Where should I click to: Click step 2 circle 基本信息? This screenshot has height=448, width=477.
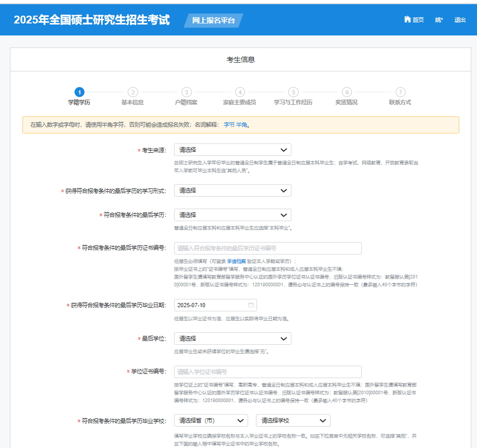click(132, 92)
